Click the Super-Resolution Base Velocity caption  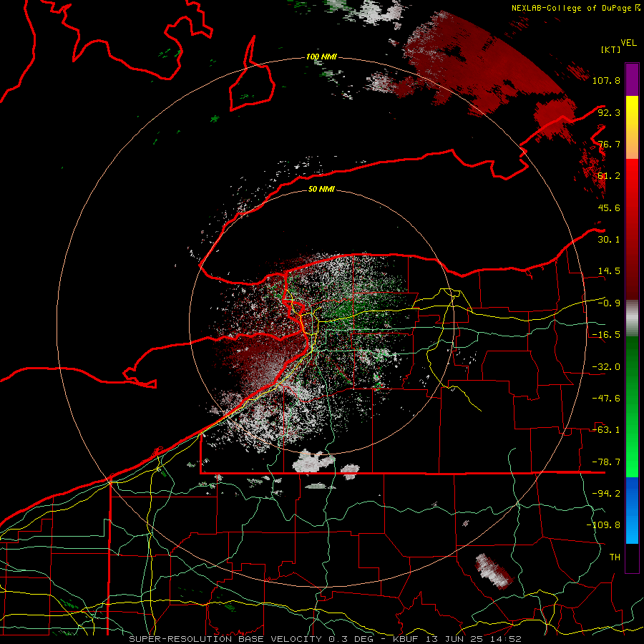pyautogui.click(x=326, y=639)
